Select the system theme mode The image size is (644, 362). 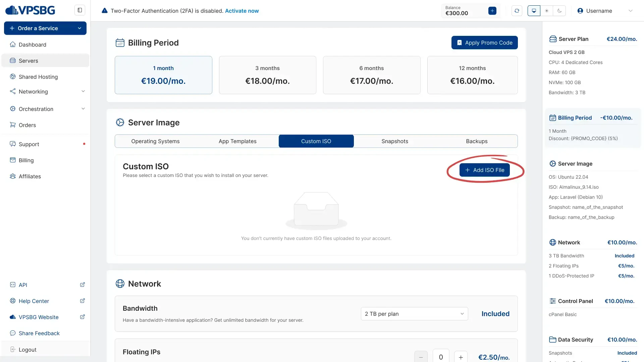534,11
